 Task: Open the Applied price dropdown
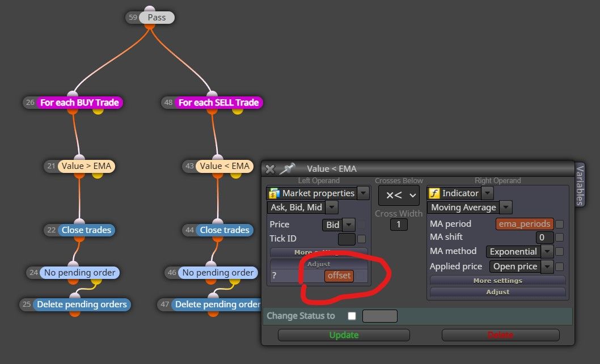pyautogui.click(x=547, y=266)
